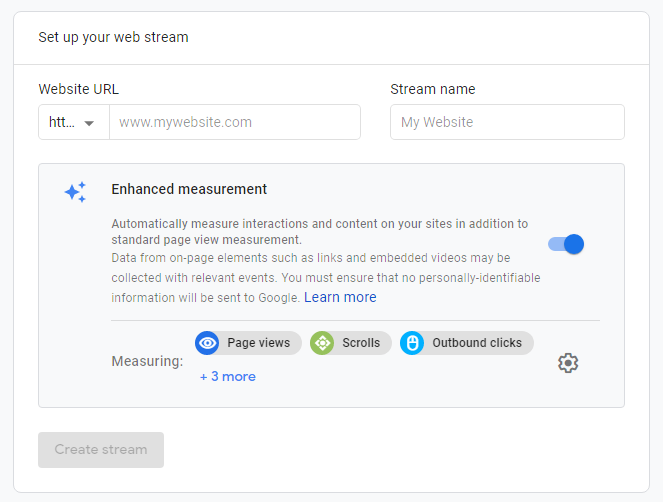Screen dimensions: 663x502
Task: Select the Outbound clicks chip label
Action: click(477, 343)
